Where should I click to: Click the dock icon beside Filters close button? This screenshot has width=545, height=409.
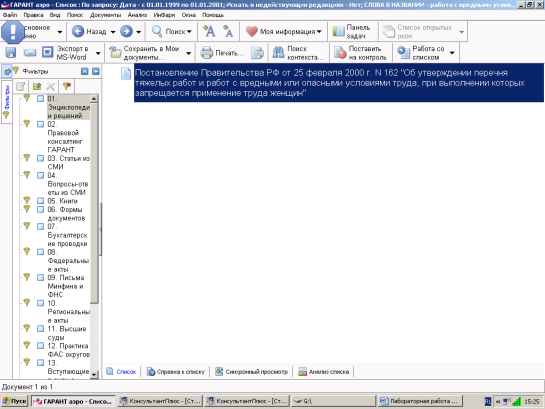coord(96,71)
